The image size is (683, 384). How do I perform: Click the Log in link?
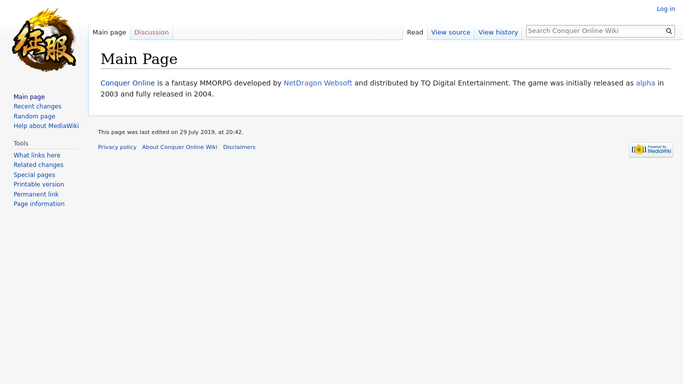(x=666, y=9)
